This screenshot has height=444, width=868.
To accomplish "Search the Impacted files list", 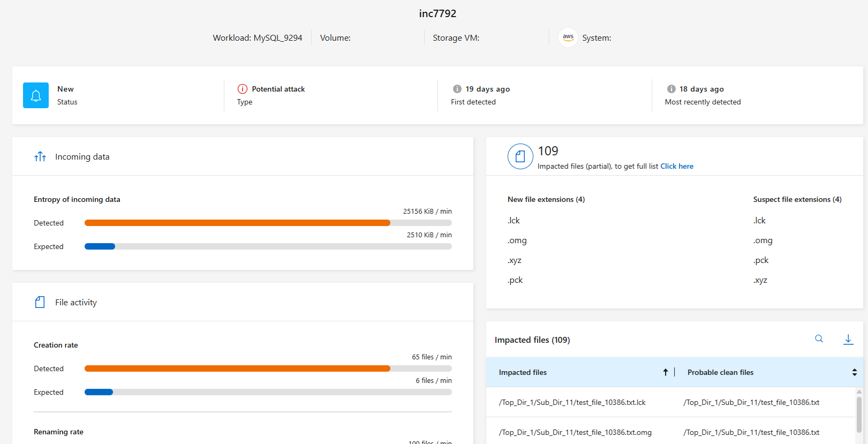I will [819, 339].
